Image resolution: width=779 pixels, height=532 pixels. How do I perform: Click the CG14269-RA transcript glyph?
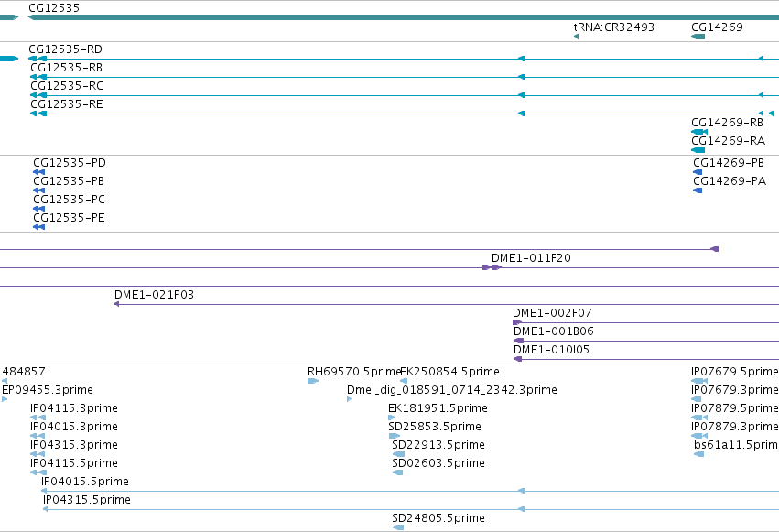(698, 150)
